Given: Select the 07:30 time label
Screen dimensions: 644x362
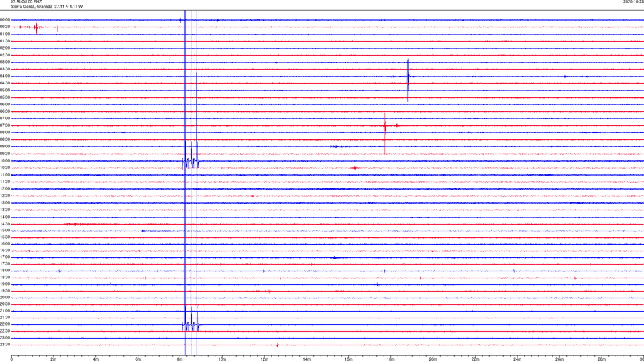Looking at the screenshot, I should pos(5,125).
